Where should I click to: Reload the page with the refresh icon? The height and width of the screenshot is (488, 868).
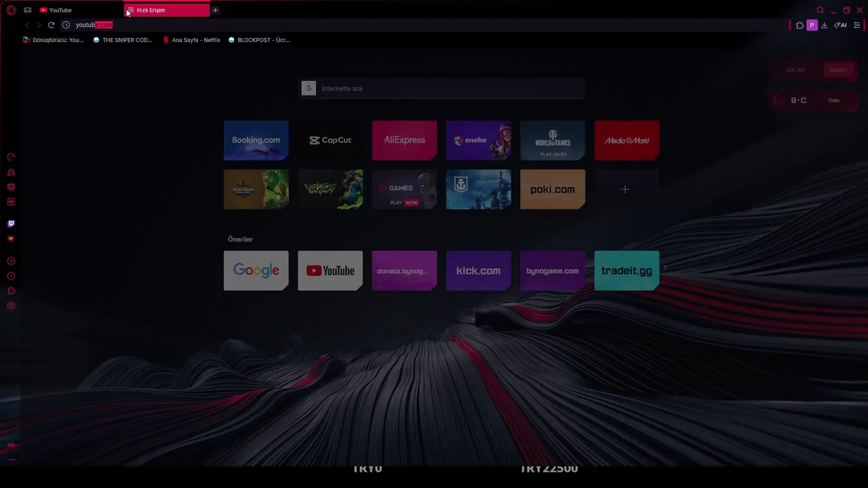coord(51,25)
